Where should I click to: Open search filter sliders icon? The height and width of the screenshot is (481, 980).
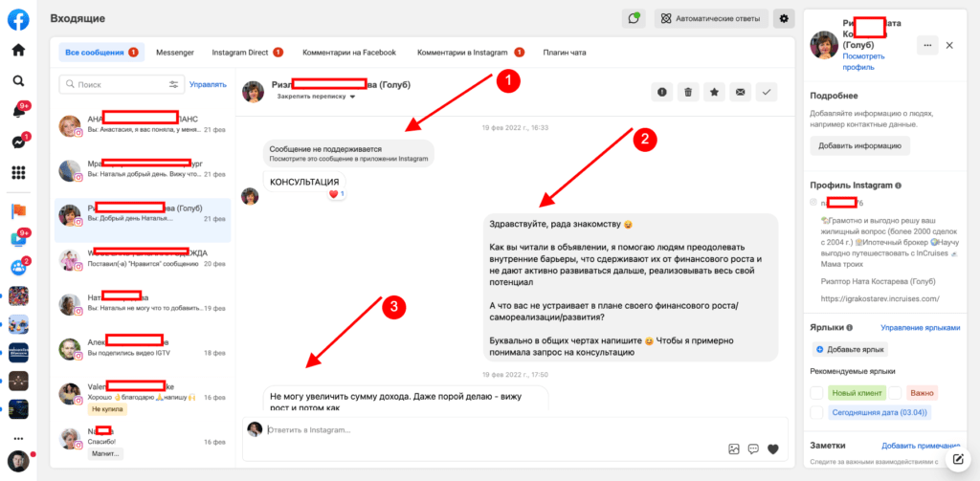pyautogui.click(x=174, y=84)
